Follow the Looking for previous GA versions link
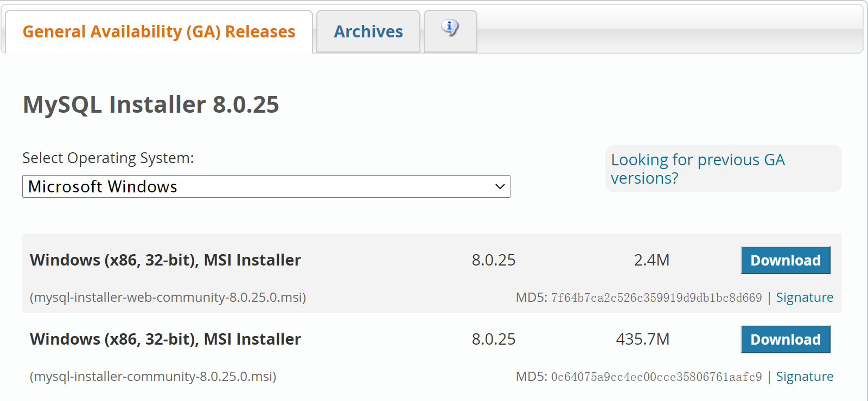The width and height of the screenshot is (868, 401). point(698,169)
